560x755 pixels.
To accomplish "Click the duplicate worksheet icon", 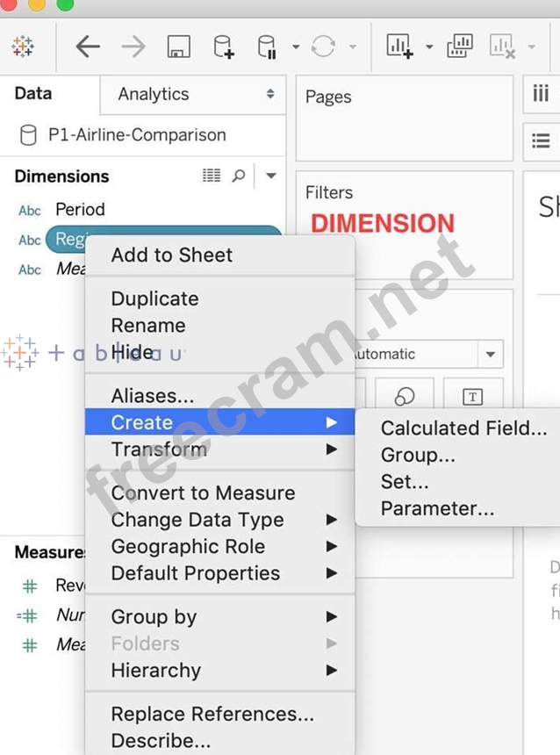I will click(459, 47).
